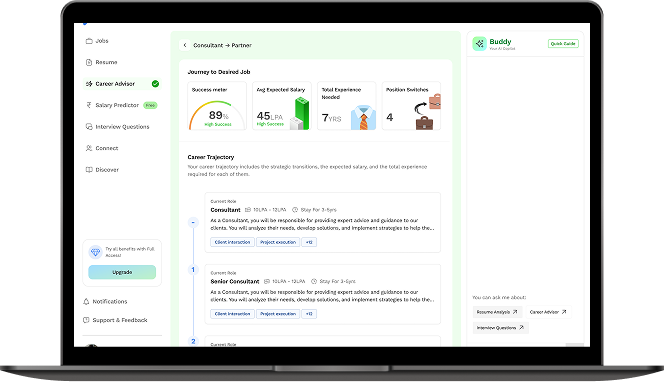Screen dimensions: 664x382
Task: Click the Buddy AI copilot sparkle icon
Action: pyautogui.click(x=479, y=43)
